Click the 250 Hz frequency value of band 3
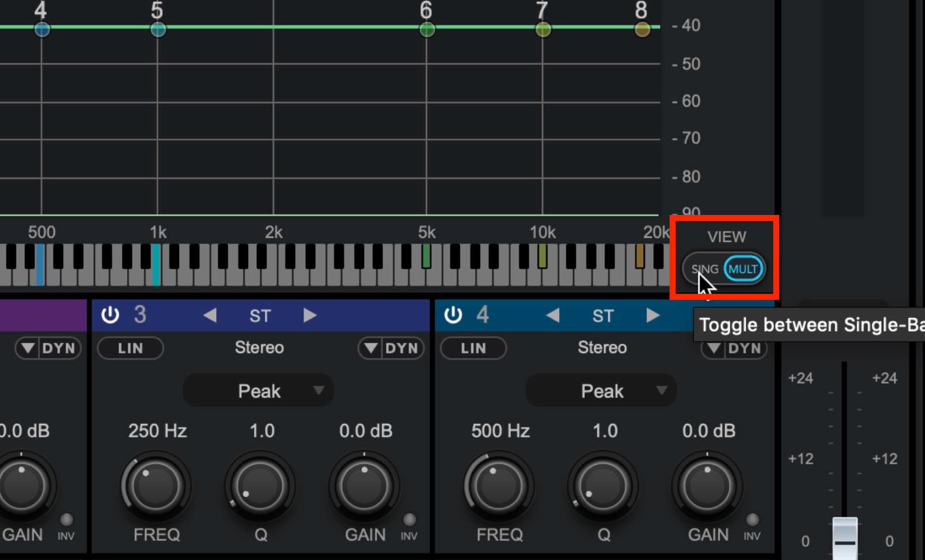 157,431
